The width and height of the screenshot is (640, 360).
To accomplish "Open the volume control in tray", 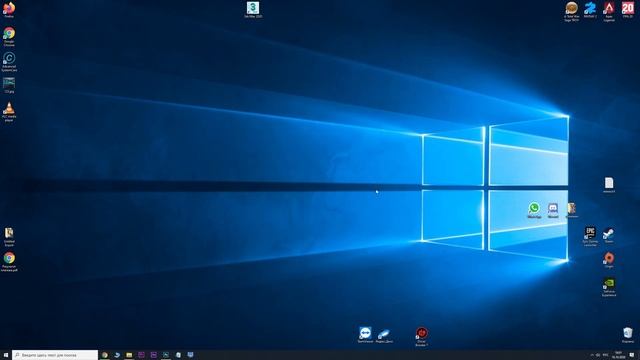I will [x=598, y=355].
